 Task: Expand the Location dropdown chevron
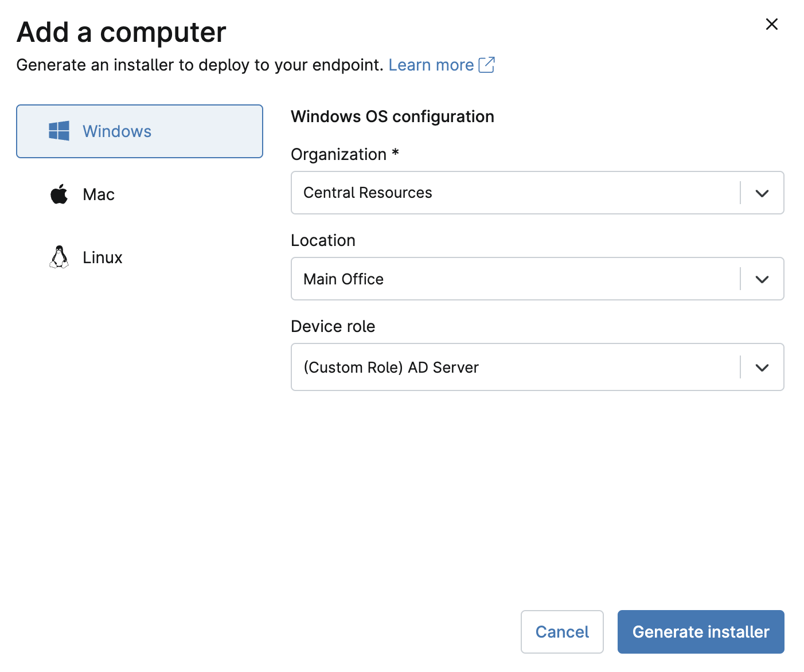(x=762, y=279)
